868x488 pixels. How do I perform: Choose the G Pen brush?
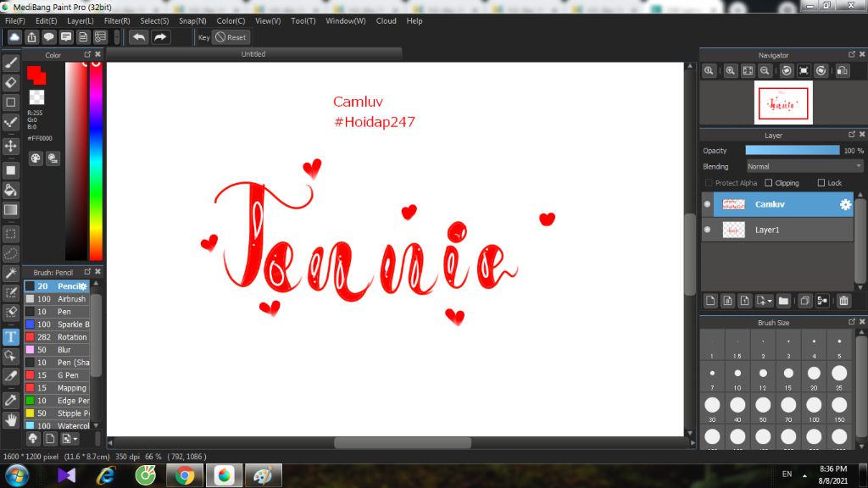[x=57, y=375]
